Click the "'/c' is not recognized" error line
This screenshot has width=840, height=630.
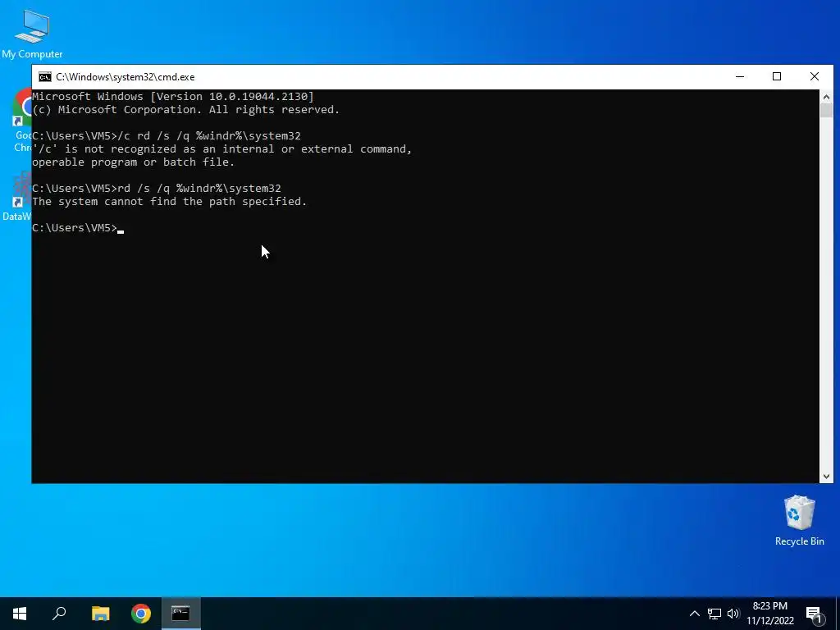coord(222,149)
